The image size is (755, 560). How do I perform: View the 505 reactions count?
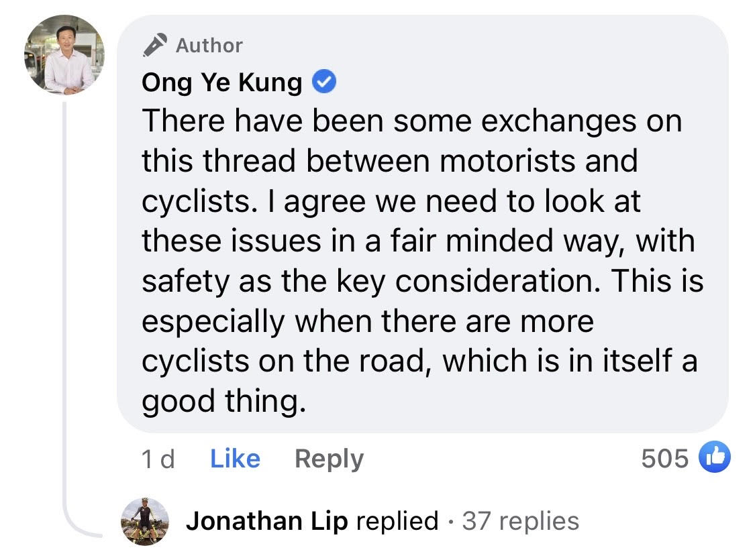click(x=665, y=459)
